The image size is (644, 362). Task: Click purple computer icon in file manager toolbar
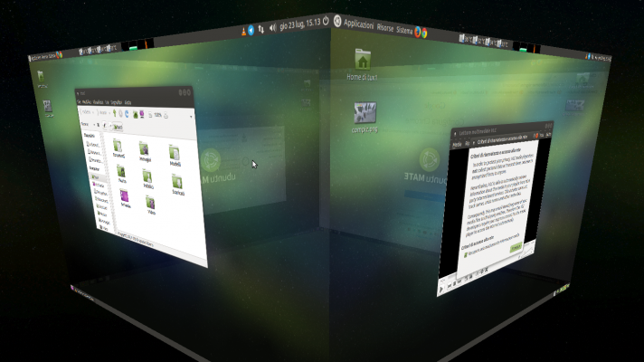point(142,114)
